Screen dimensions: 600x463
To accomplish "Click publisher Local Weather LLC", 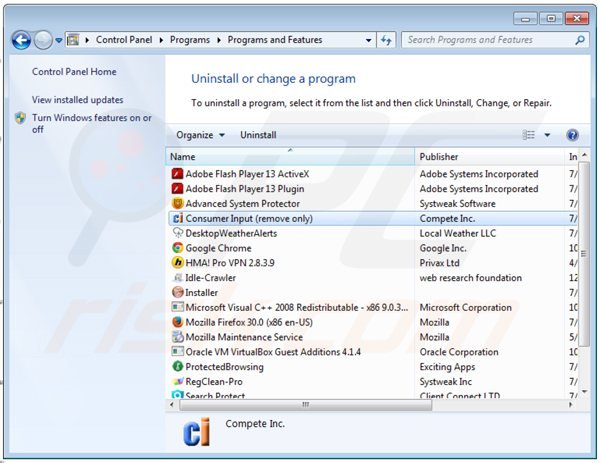I will 458,233.
